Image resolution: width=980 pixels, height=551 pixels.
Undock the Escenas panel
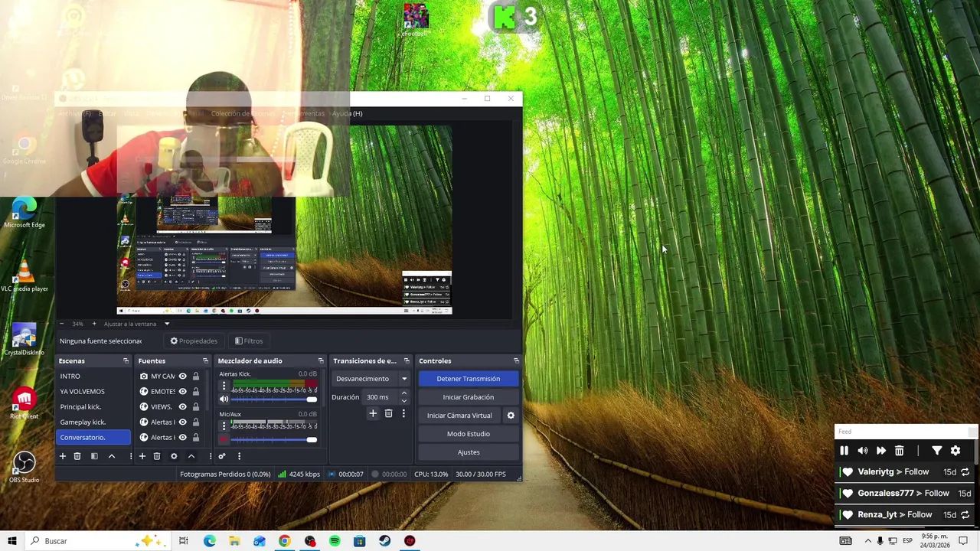[x=126, y=360]
